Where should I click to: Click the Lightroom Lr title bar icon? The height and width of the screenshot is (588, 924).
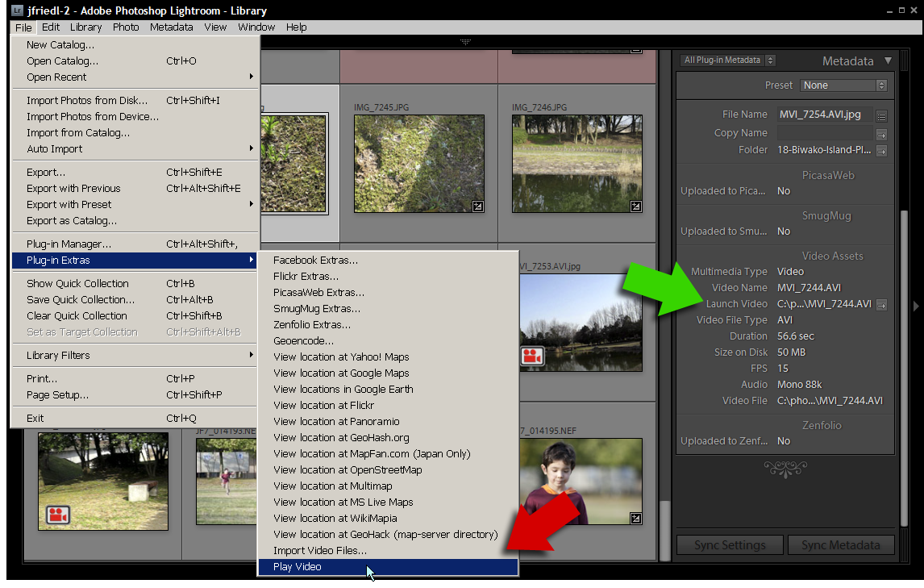[x=17, y=10]
